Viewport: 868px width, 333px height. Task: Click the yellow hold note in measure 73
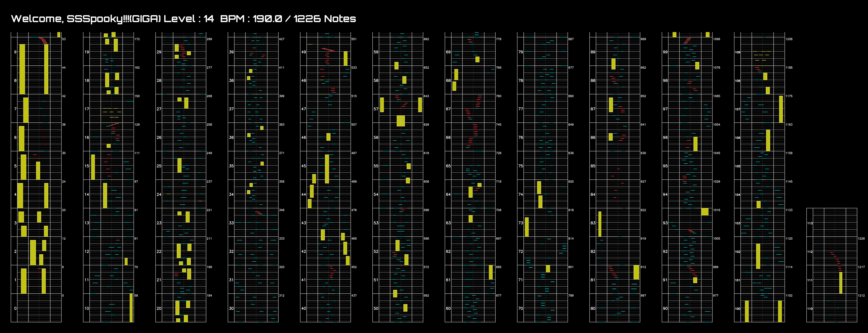click(x=527, y=227)
